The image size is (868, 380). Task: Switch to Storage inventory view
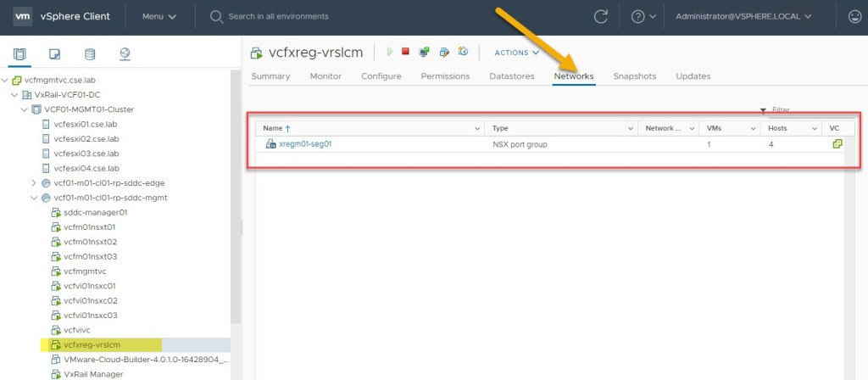tap(90, 53)
